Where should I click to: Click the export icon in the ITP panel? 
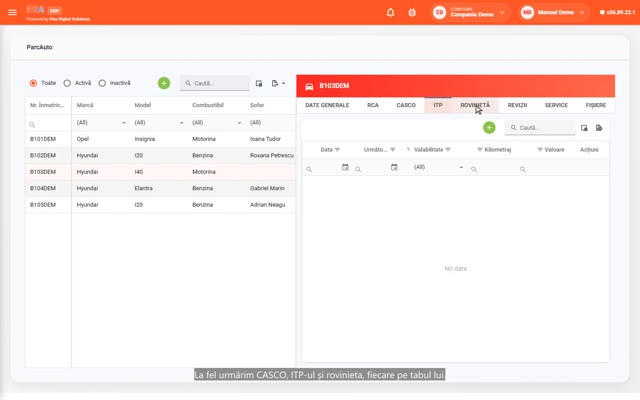[x=599, y=128]
